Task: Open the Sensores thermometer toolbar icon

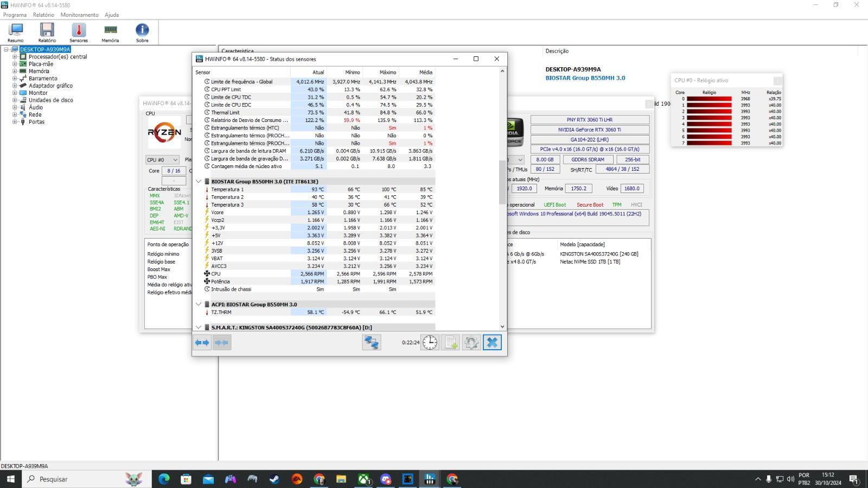Action: click(x=79, y=33)
